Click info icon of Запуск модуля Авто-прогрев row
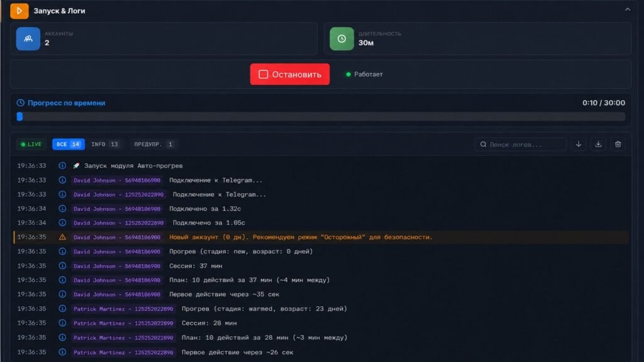Screen dimensions: 644x362 (x=62, y=166)
